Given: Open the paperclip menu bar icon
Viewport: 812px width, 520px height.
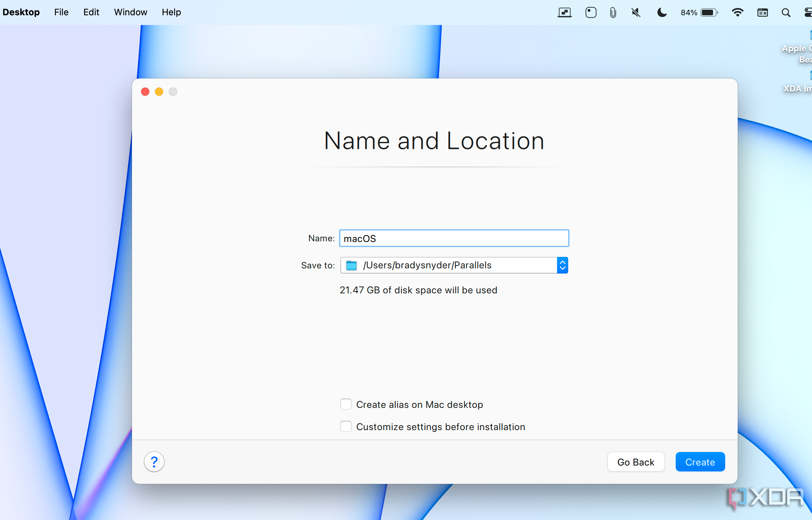Looking at the screenshot, I should pyautogui.click(x=613, y=12).
